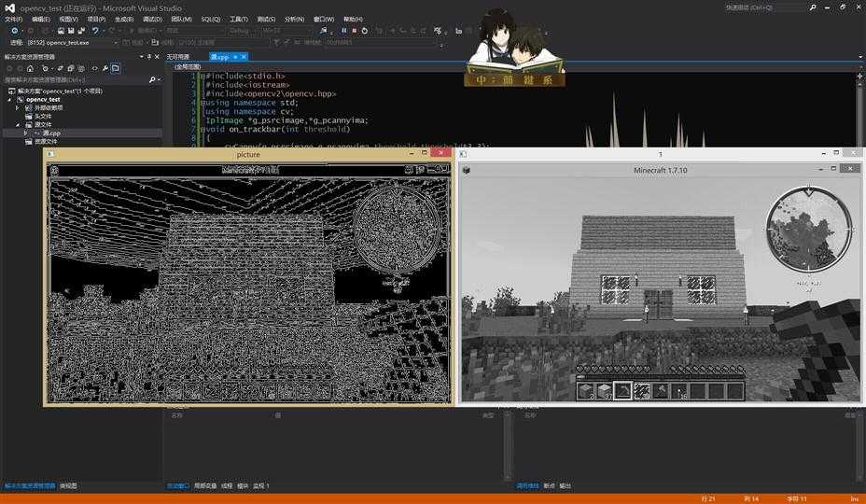Click the quick launch input field
This screenshot has width=866, height=504.
(x=765, y=7)
